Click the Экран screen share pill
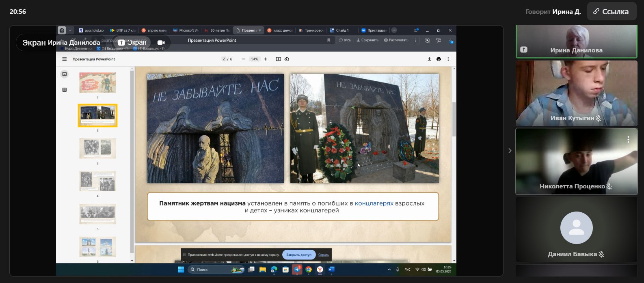The width and height of the screenshot is (644, 283). click(x=132, y=42)
